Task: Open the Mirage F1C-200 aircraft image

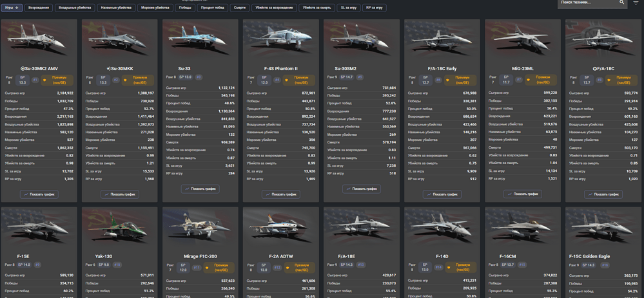Action: coord(200,228)
